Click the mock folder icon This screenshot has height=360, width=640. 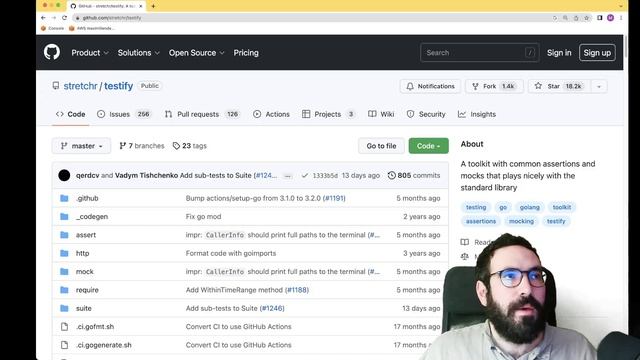click(64, 271)
